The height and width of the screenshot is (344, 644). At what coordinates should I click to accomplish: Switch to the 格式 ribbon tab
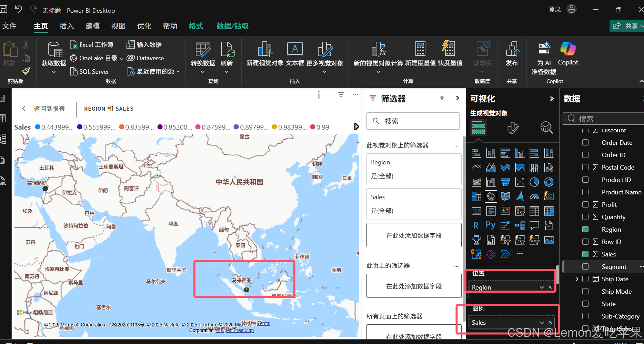click(x=196, y=26)
